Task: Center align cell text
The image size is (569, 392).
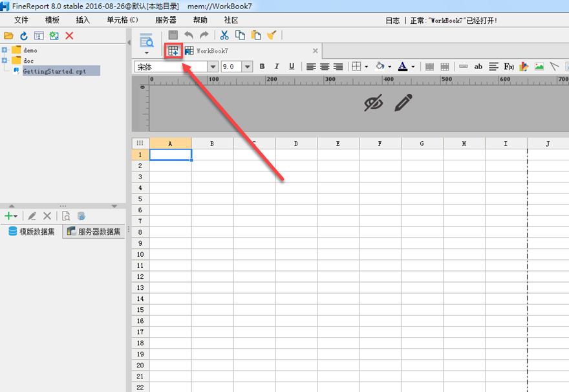Action: [x=325, y=67]
